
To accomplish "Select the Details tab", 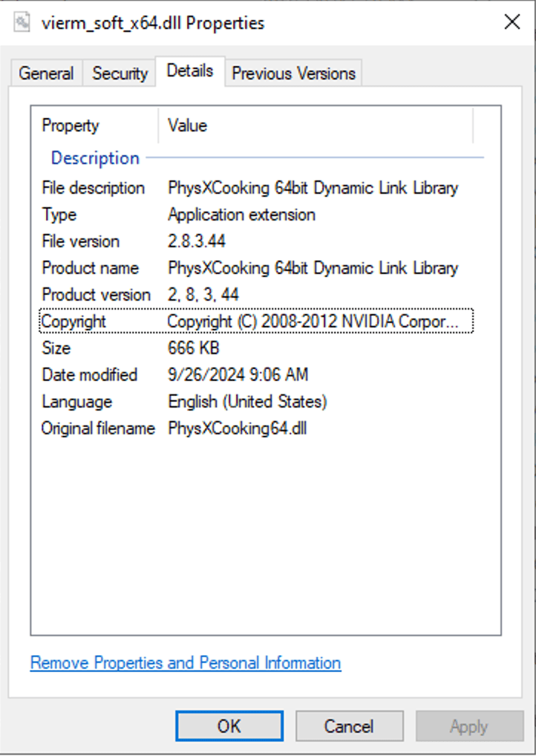I will (190, 71).
